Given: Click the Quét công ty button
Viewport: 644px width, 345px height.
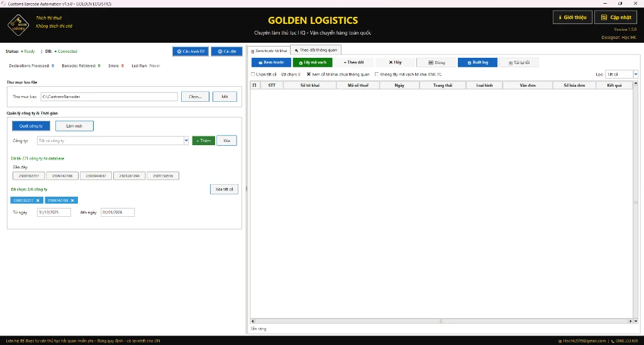Looking at the screenshot, I should pyautogui.click(x=31, y=126).
